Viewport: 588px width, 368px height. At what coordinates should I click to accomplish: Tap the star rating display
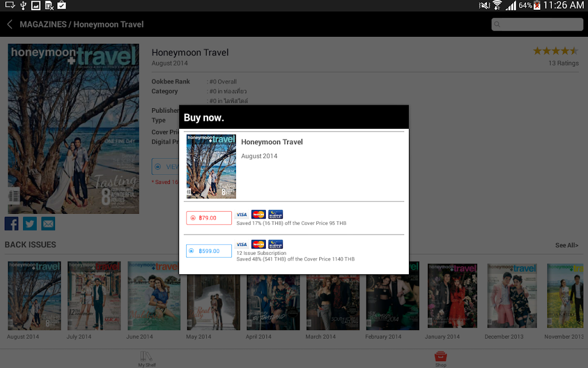(x=556, y=51)
